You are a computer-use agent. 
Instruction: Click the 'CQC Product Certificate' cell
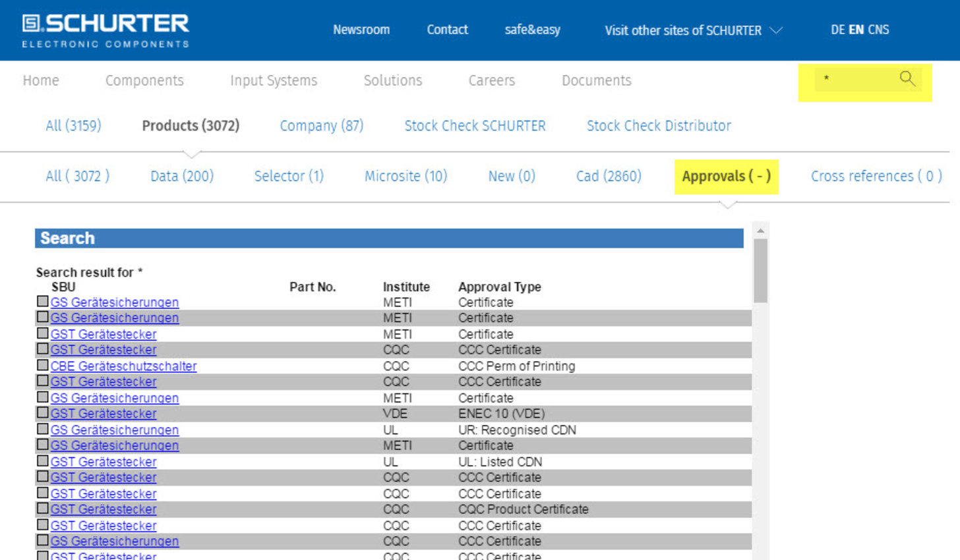(524, 509)
